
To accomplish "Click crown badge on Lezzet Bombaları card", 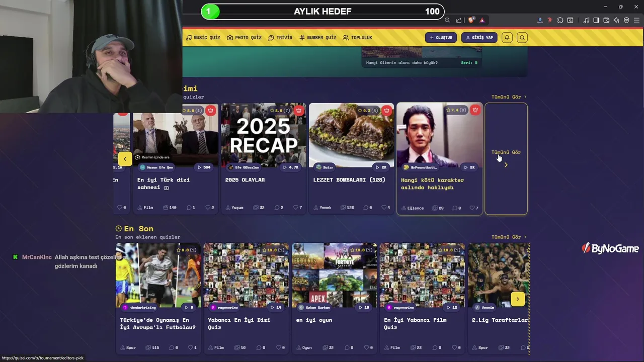I will point(386,110).
